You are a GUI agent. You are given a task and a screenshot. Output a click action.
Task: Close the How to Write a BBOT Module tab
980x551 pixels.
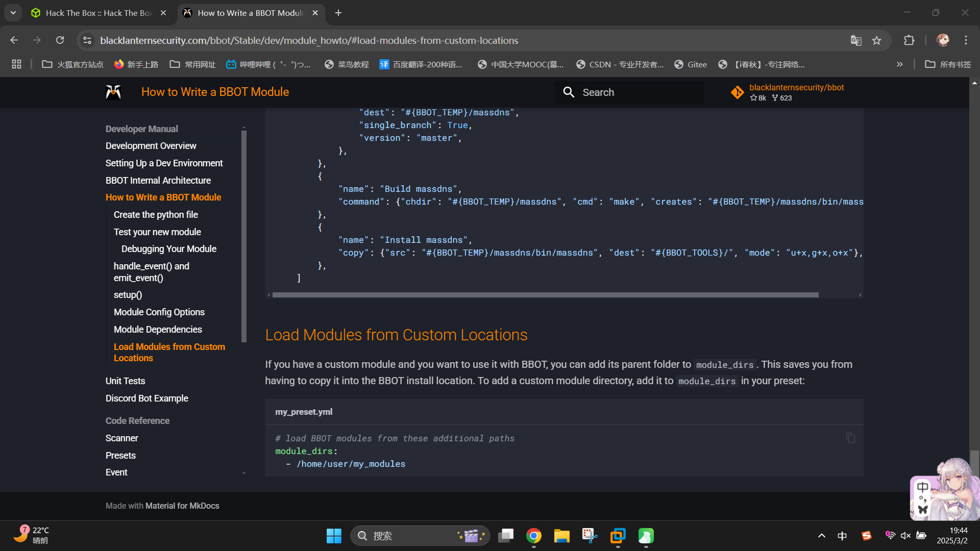315,13
